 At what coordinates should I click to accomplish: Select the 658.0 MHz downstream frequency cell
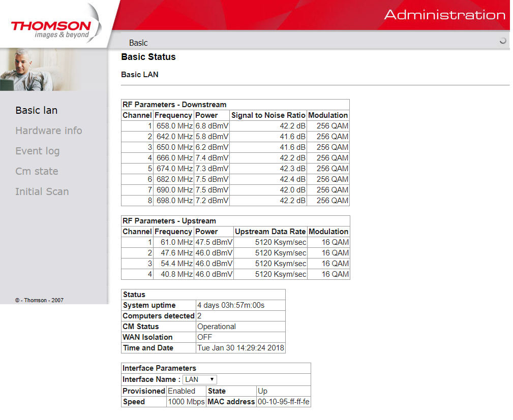tap(173, 126)
